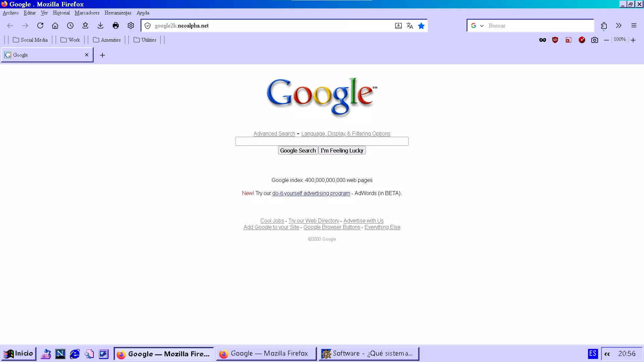Zoom out with the minus button

point(606,40)
